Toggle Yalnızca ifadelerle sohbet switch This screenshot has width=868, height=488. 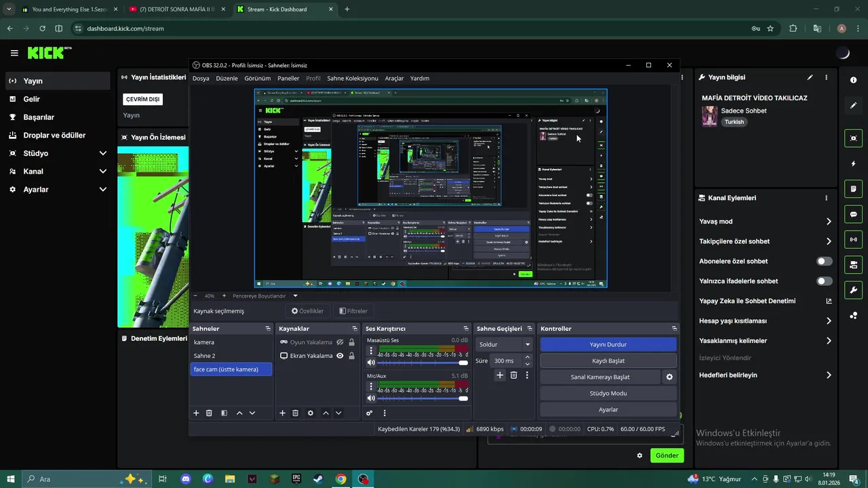point(824,281)
